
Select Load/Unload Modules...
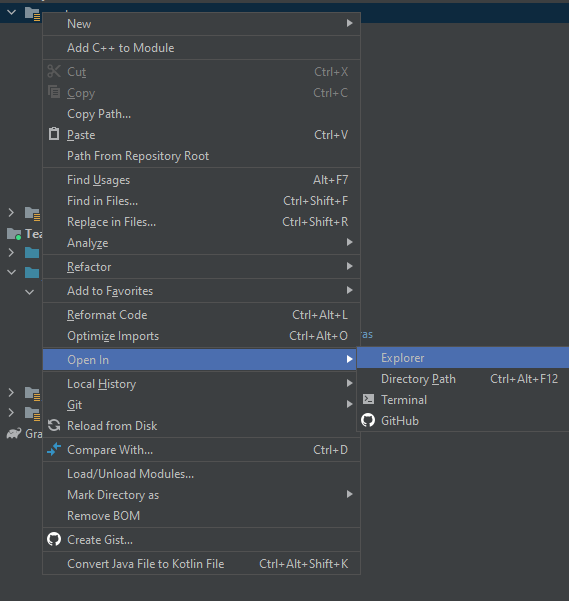point(201,474)
